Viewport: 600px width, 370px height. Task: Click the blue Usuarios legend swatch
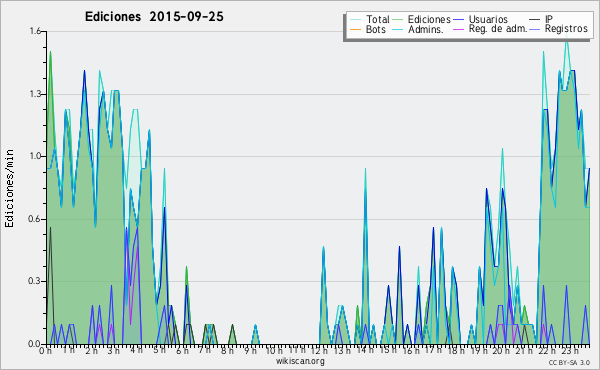pos(458,19)
